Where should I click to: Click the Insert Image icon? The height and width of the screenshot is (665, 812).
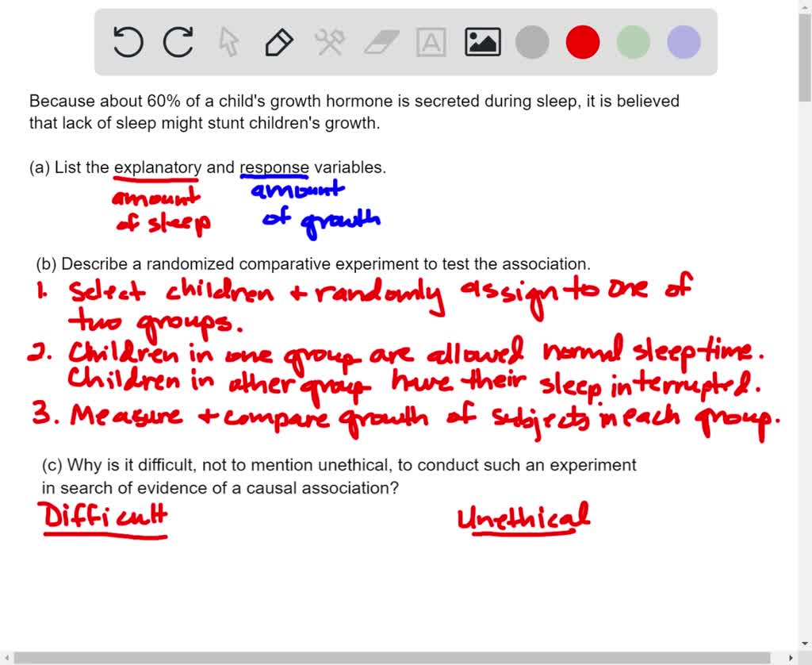point(481,41)
